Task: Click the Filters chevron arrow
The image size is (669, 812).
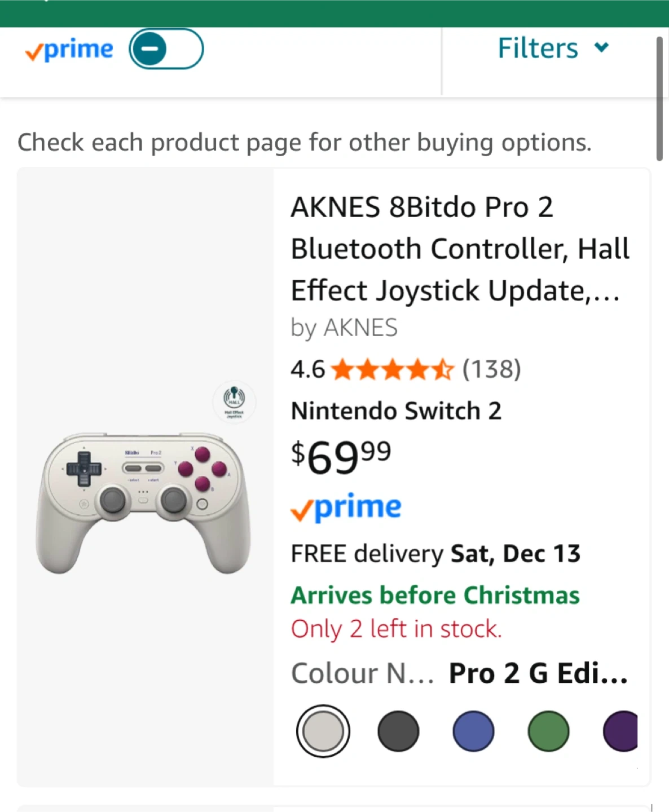Action: click(602, 47)
